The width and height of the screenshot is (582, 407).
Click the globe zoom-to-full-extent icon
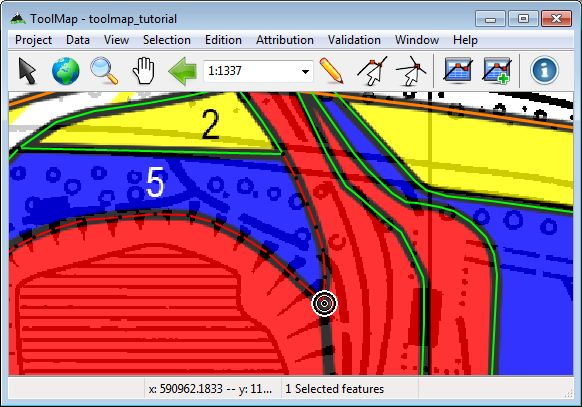click(x=66, y=70)
